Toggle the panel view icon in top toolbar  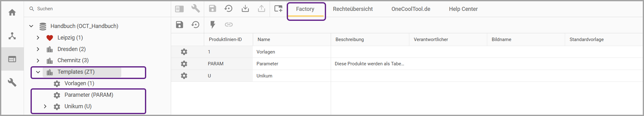pyautogui.click(x=179, y=9)
